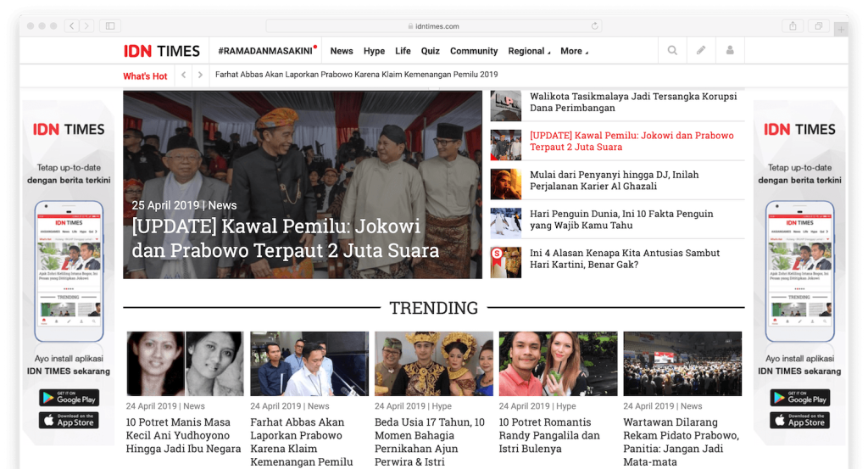868x469 pixels.
Task: Reload the page using refresh icon
Action: click(594, 26)
